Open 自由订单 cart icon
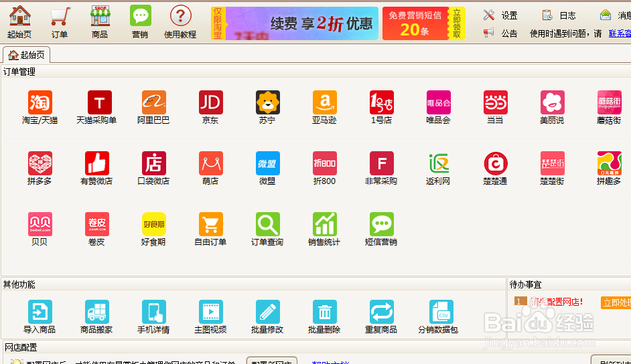631x364 pixels. pyautogui.click(x=210, y=230)
